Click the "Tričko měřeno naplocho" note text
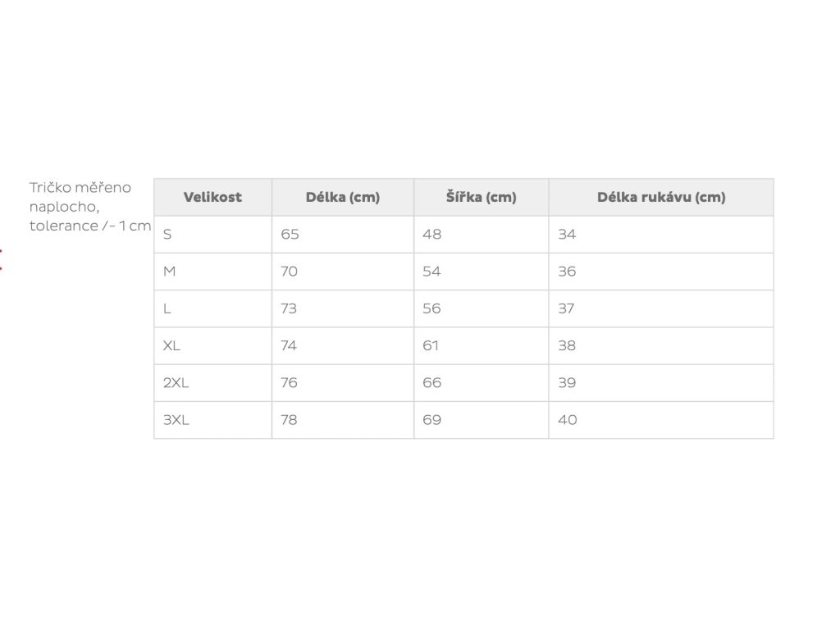The height and width of the screenshot is (630, 840). click(x=80, y=197)
